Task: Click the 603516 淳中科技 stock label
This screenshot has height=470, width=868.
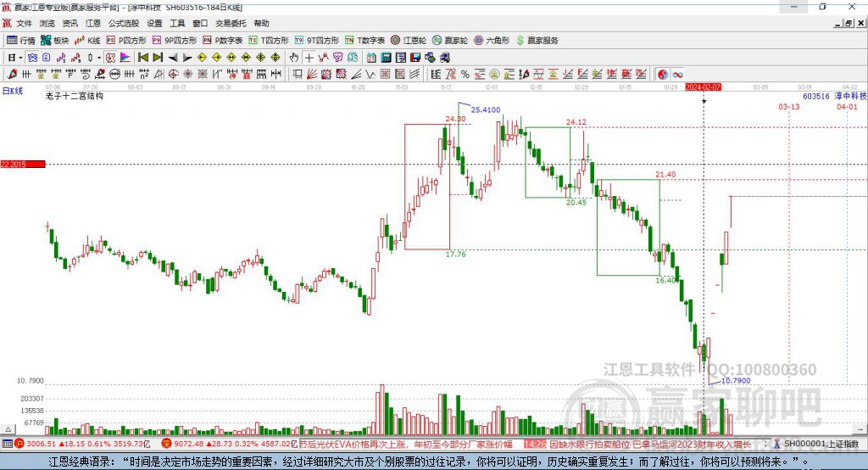Action: pos(835,96)
